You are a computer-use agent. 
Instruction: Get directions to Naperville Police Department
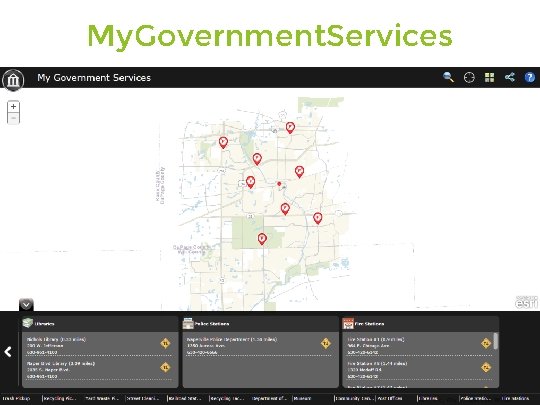[325, 343]
